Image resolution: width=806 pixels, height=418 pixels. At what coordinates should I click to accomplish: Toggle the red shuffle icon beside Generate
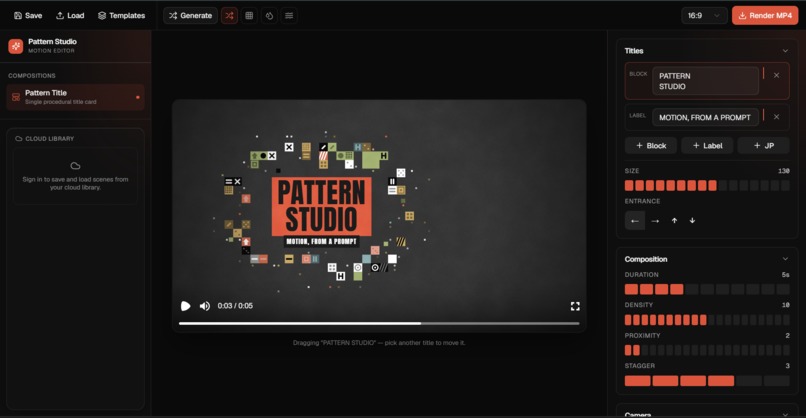(x=229, y=15)
